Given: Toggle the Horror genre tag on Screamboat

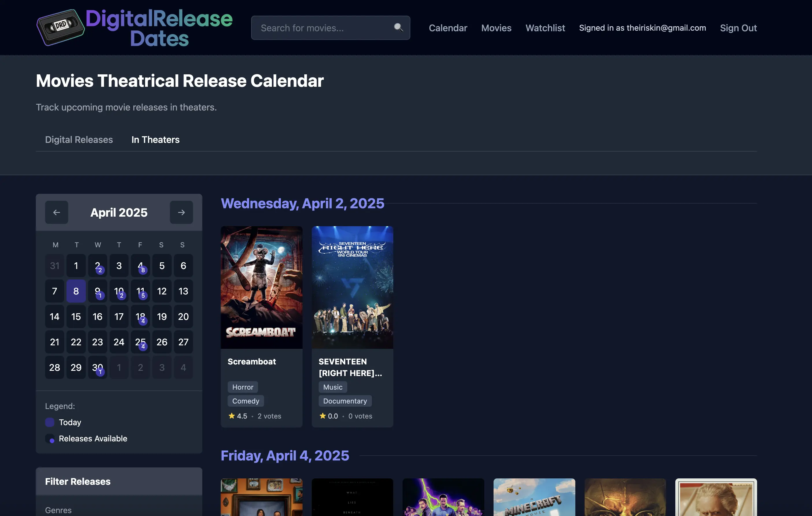Looking at the screenshot, I should coord(242,387).
